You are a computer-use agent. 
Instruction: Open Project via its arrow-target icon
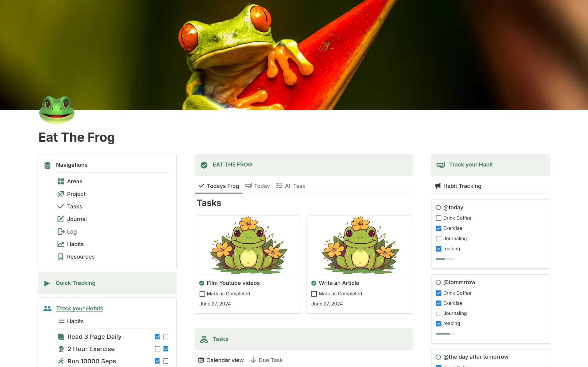click(61, 194)
